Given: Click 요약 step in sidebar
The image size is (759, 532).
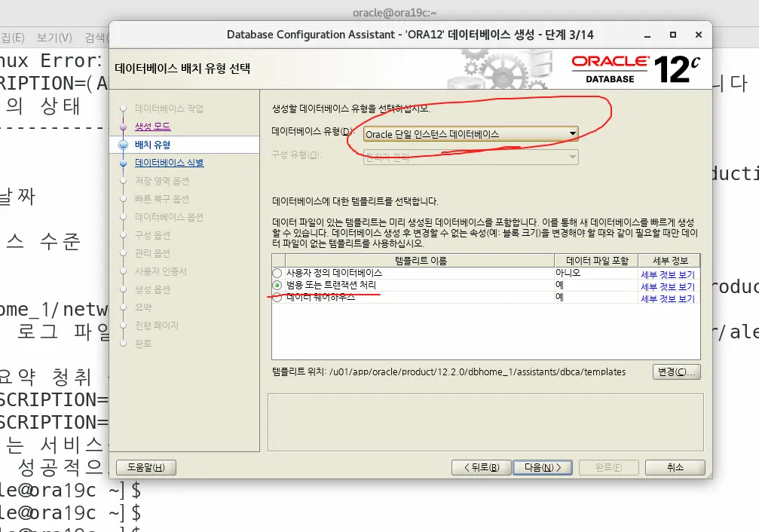Looking at the screenshot, I should click(143, 307).
